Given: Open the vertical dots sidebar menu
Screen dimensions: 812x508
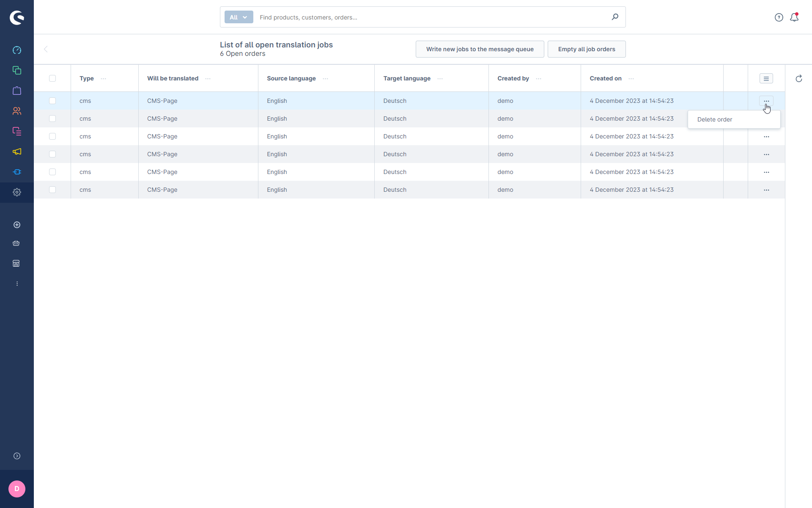Looking at the screenshot, I should click(17, 284).
